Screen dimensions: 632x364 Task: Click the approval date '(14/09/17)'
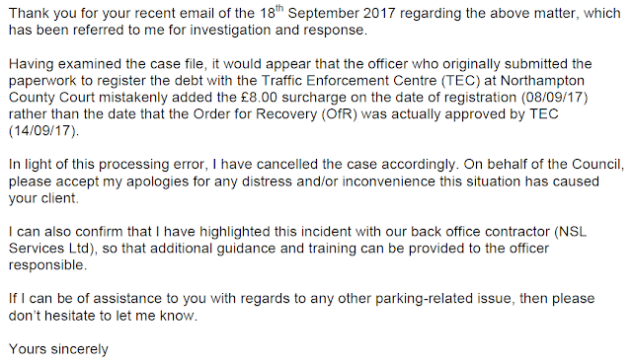pos(43,131)
